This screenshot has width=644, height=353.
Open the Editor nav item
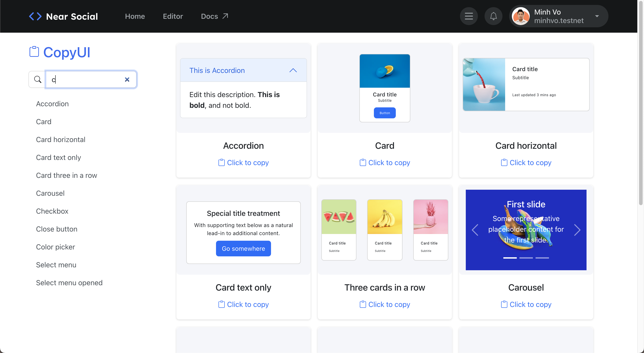173,16
